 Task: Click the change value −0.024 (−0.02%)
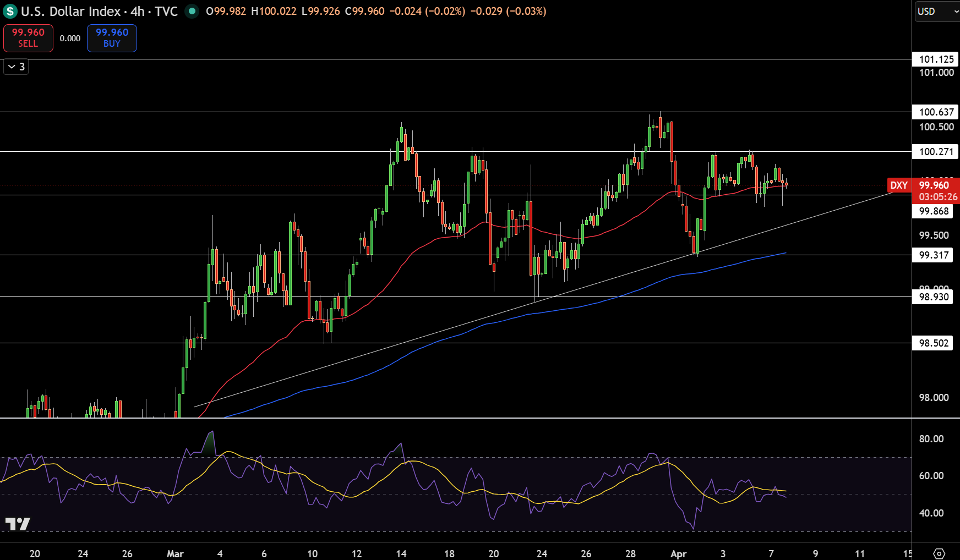(x=427, y=11)
